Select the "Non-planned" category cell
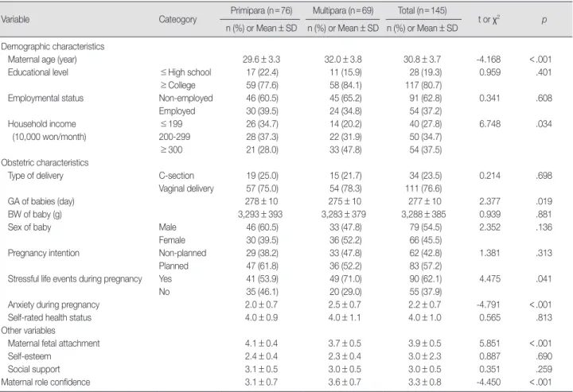573x392 pixels. [x=182, y=253]
